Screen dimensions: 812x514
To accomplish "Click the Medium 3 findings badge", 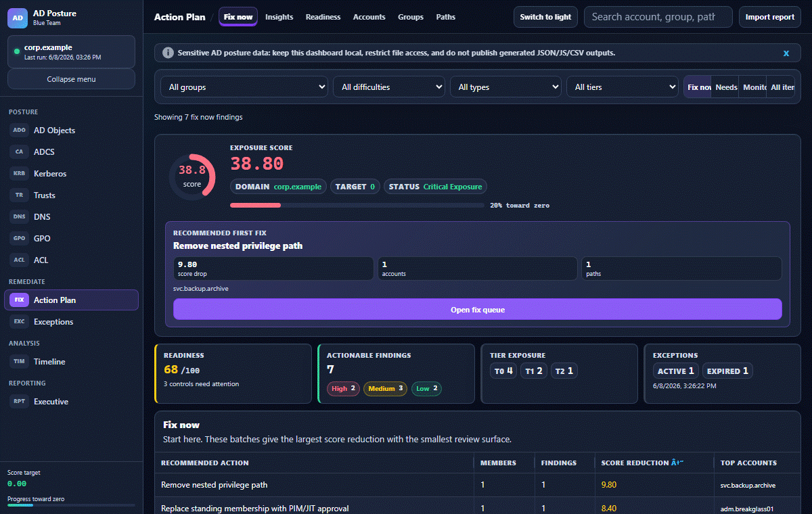I will coord(385,388).
